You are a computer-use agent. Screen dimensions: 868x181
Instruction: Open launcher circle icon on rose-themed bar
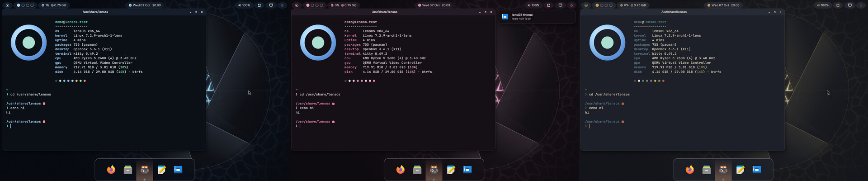(x=297, y=5)
